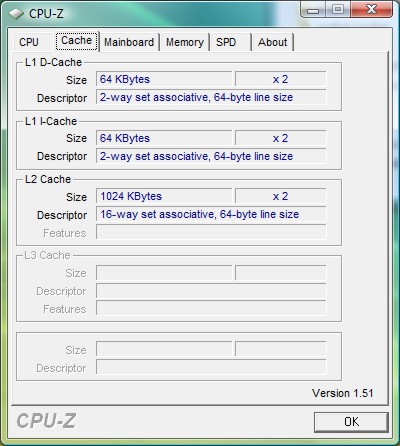400x446 pixels.
Task: Open the About tab
Action: 272,42
